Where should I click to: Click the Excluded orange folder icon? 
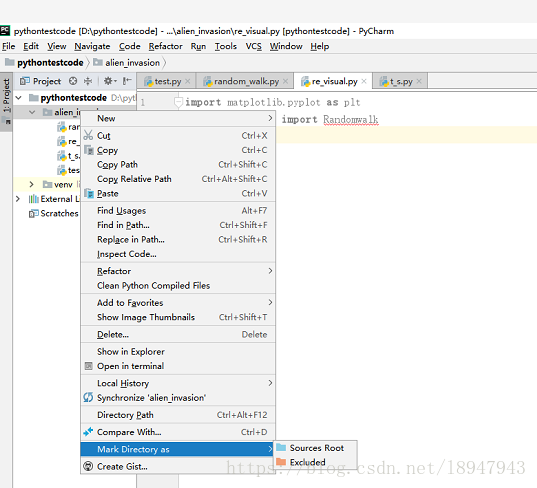(x=281, y=462)
